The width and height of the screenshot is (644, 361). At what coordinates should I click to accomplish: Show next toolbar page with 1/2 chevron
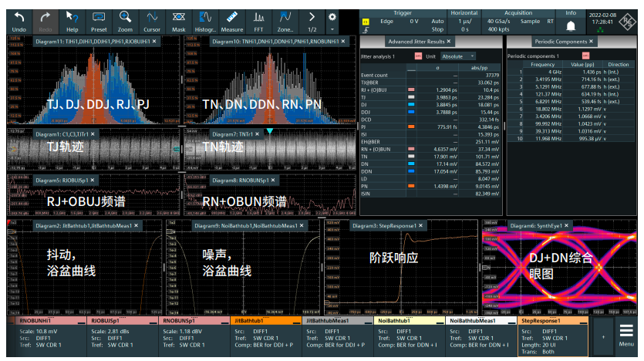(x=312, y=16)
